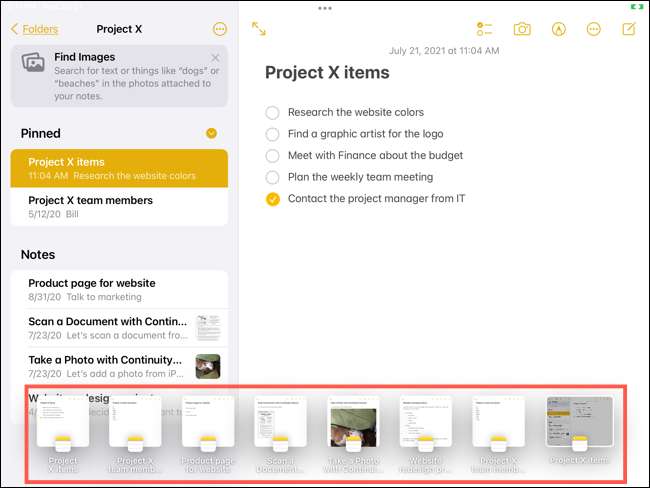Tap the first Project X items window thumbnail
This screenshot has height=488, width=650.
coord(63,424)
